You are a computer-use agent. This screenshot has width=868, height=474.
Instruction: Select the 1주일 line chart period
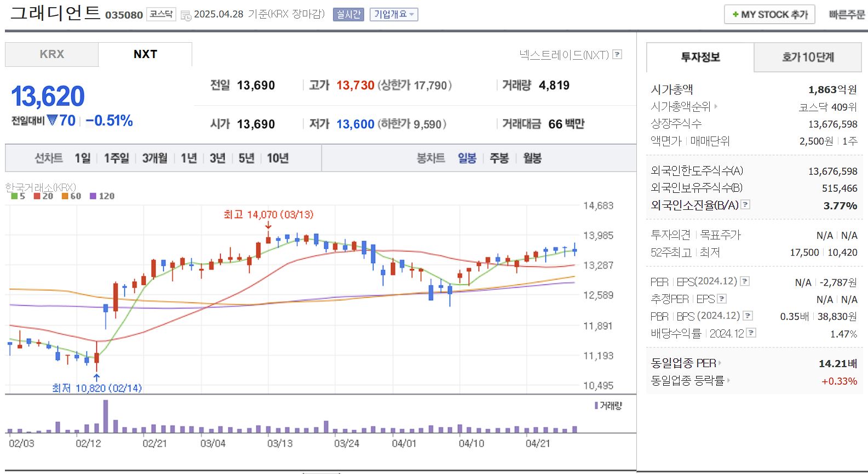point(117,158)
